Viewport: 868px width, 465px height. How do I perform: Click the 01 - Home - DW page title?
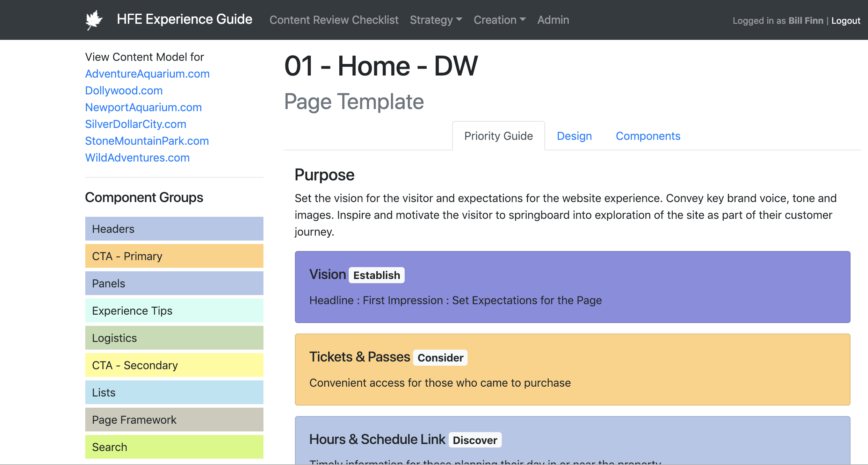(x=381, y=66)
